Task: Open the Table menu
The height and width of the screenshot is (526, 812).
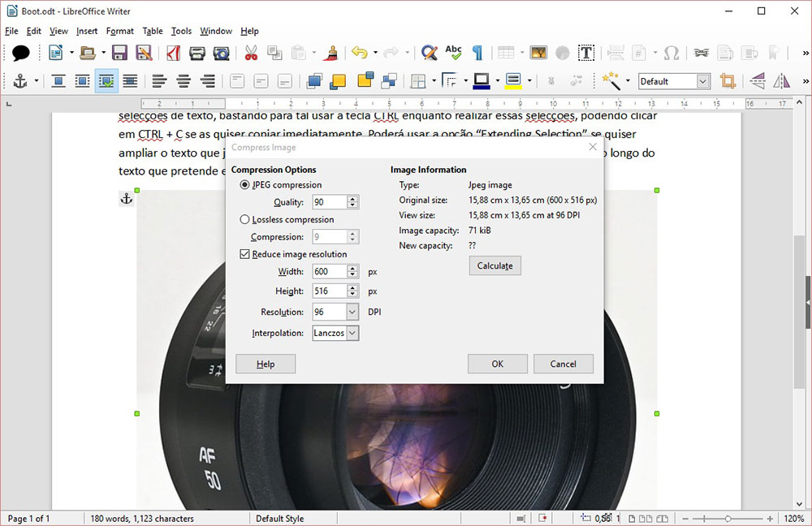Action: coord(153,31)
